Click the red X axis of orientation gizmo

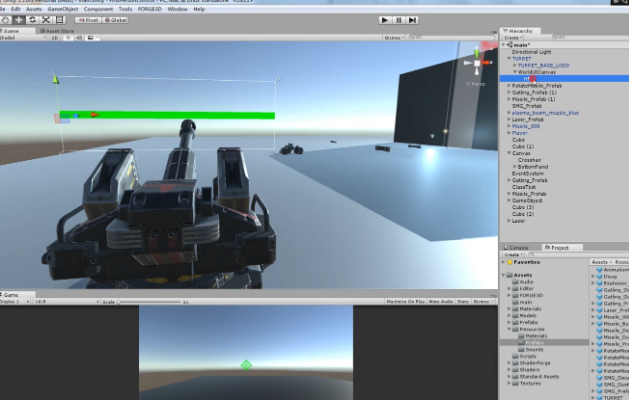(x=487, y=63)
